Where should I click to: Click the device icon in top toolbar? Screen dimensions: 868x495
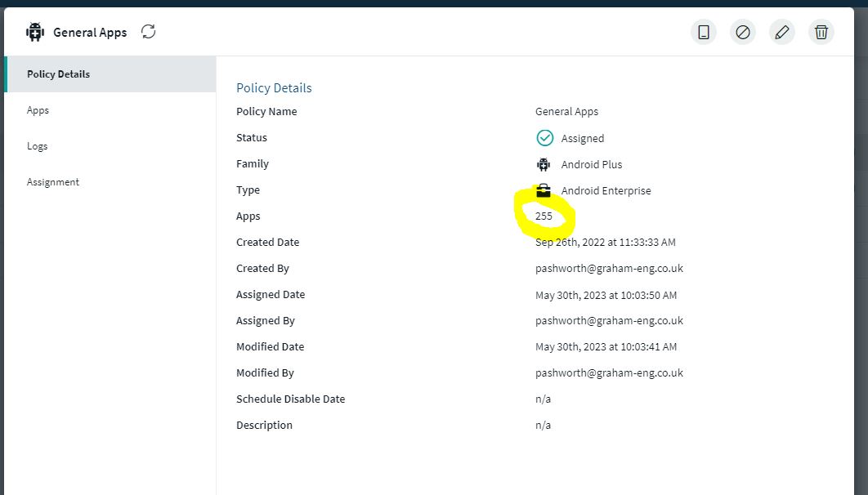click(x=703, y=32)
